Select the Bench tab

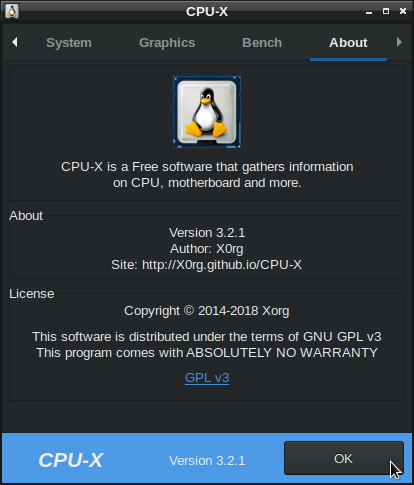pos(262,43)
